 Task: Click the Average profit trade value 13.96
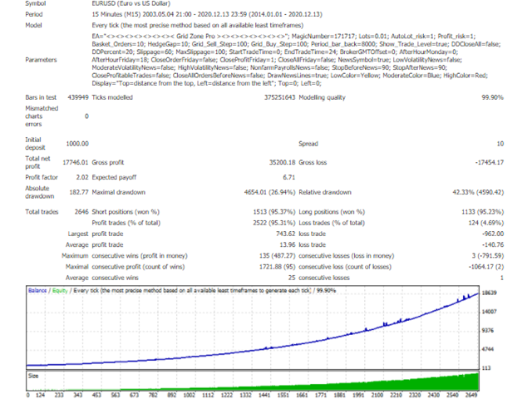(x=287, y=244)
